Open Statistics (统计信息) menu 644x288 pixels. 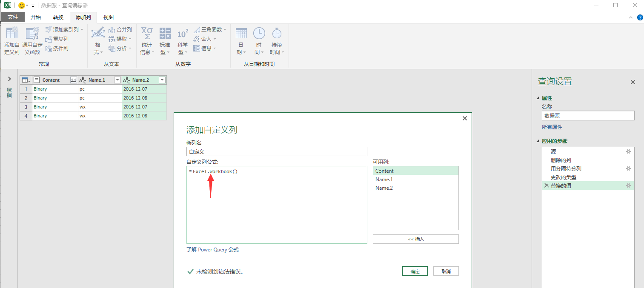147,41
